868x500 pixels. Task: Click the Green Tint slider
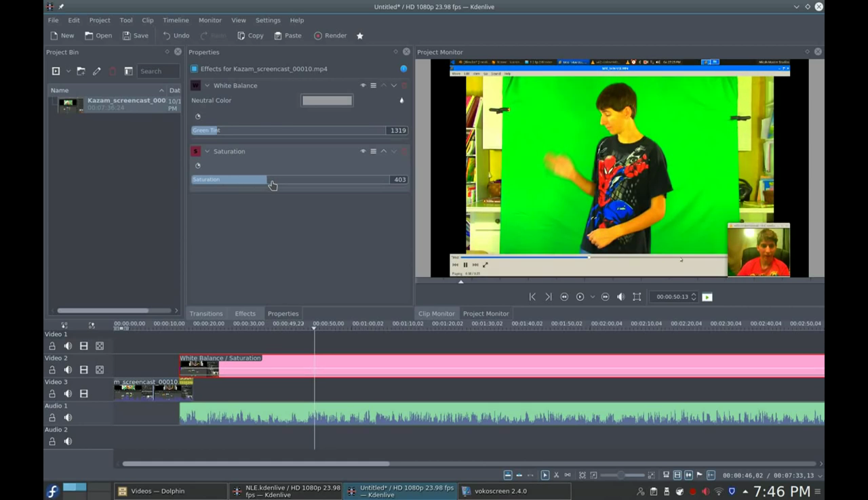click(288, 130)
